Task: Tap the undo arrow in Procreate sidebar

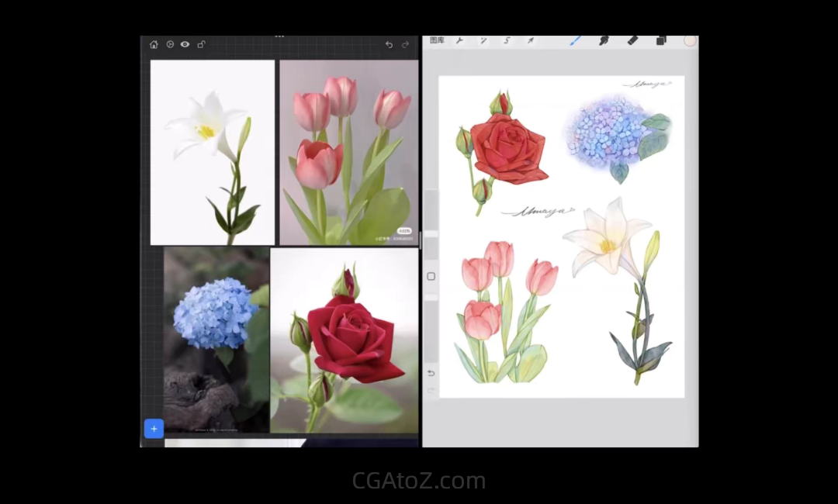Action: pyautogui.click(x=431, y=373)
